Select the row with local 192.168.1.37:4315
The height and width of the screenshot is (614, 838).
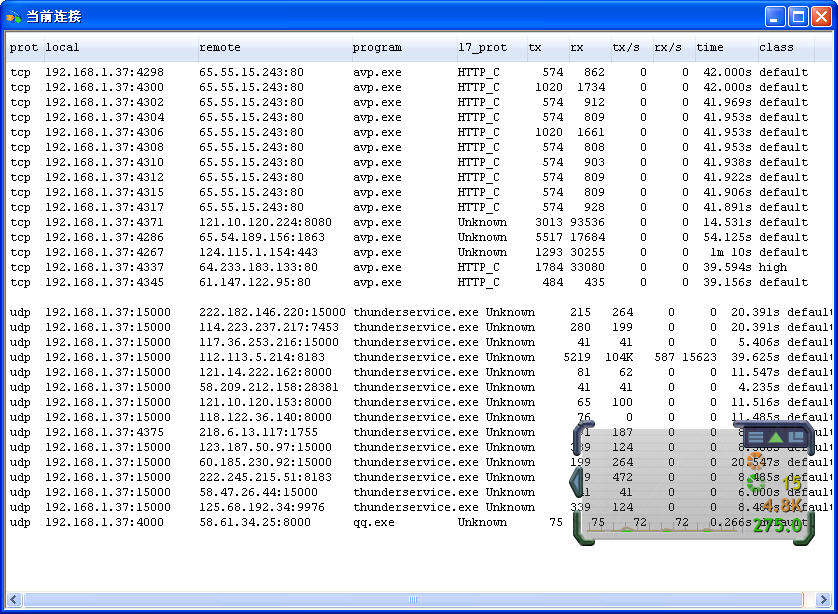click(409, 192)
